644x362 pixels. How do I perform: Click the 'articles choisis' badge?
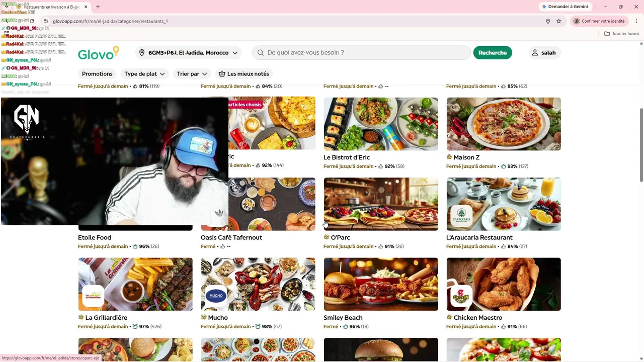click(x=245, y=105)
